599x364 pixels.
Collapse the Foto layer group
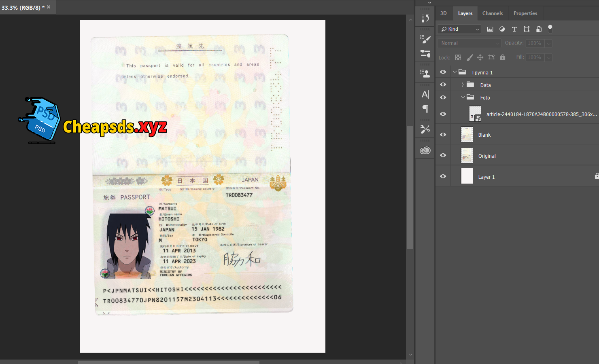click(463, 97)
